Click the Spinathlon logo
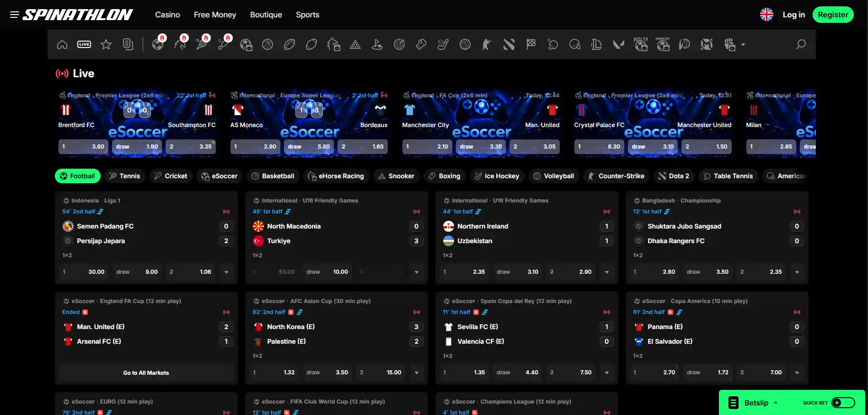Viewport: 868px width, 415px height. point(78,15)
